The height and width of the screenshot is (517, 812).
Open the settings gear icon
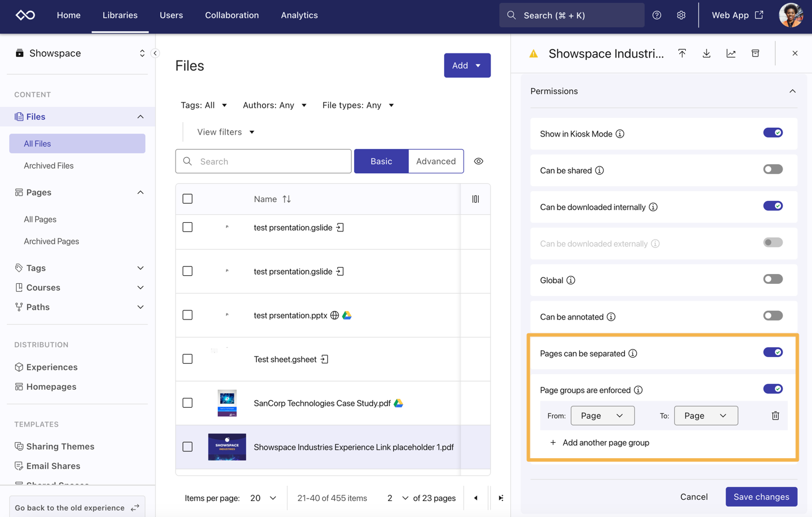click(x=681, y=15)
